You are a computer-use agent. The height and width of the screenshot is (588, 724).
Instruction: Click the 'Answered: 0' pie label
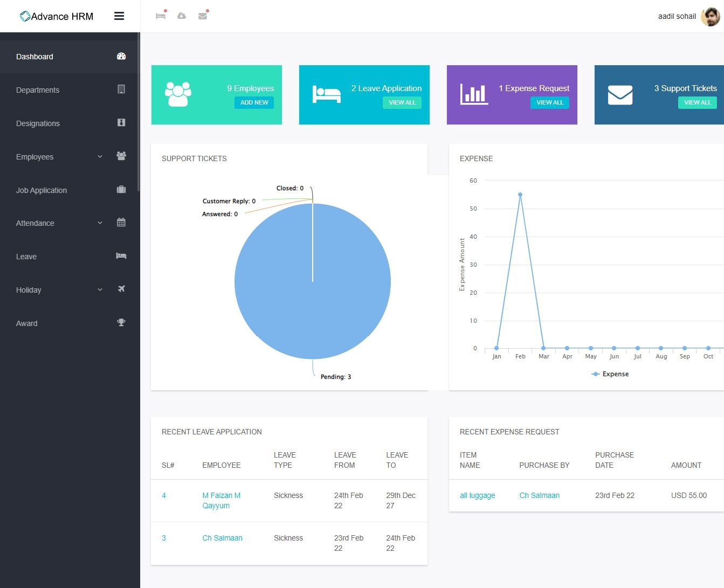(x=220, y=214)
